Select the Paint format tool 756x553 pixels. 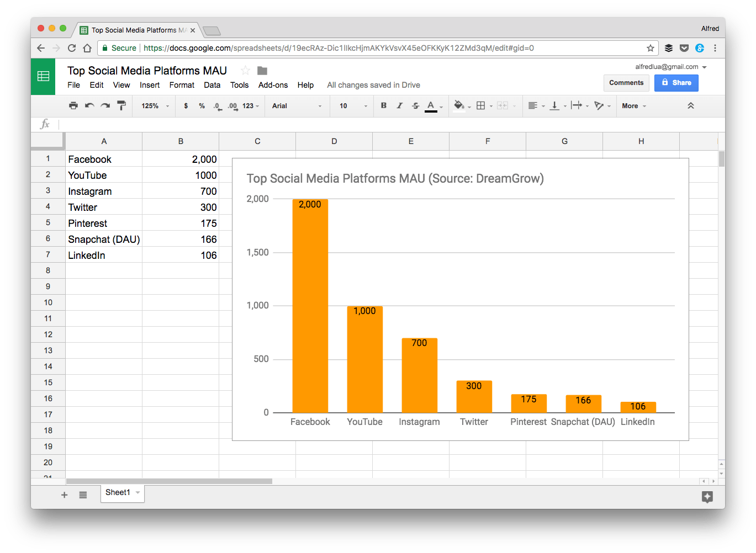coord(121,105)
